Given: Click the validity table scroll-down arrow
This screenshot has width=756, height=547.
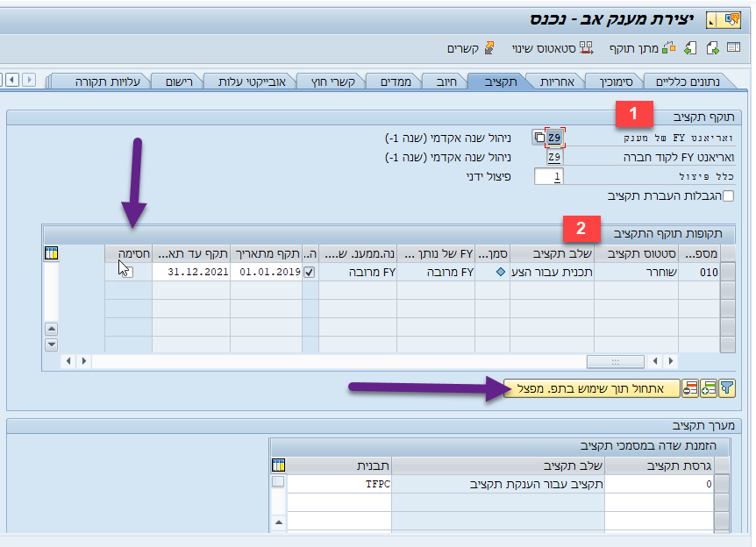Looking at the screenshot, I should point(51,345).
